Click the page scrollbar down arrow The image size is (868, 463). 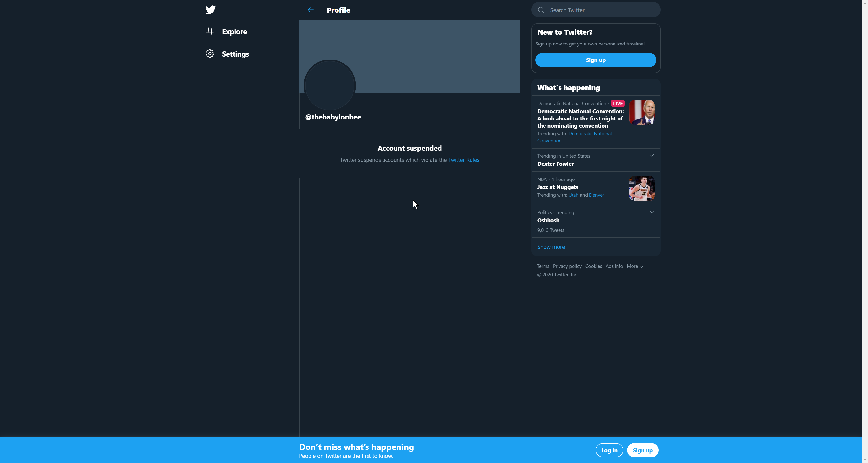point(865,460)
